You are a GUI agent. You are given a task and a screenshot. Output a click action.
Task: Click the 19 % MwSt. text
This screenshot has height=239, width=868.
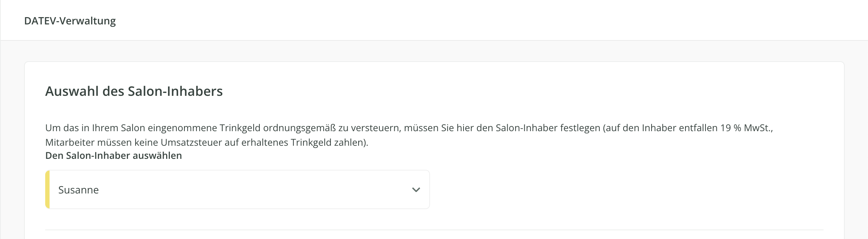point(746,128)
